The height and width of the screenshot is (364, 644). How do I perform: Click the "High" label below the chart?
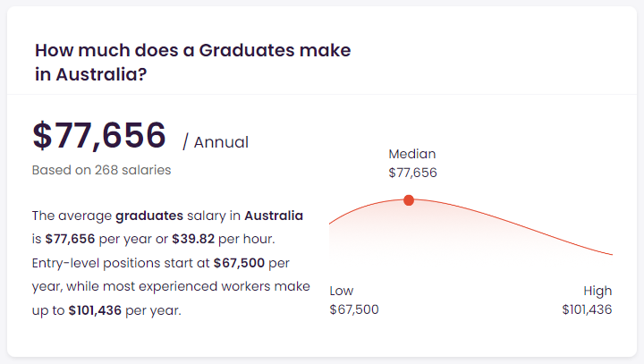[597, 291]
